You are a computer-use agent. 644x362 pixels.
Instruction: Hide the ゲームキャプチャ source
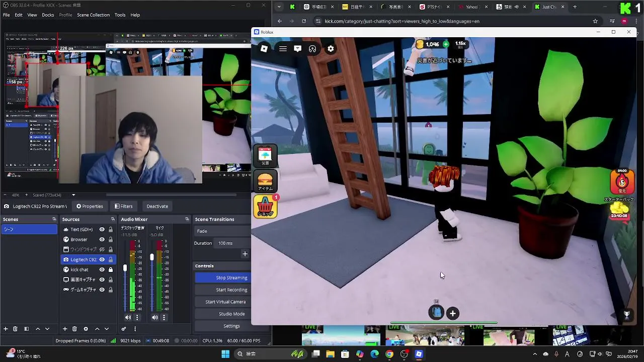pos(102,290)
